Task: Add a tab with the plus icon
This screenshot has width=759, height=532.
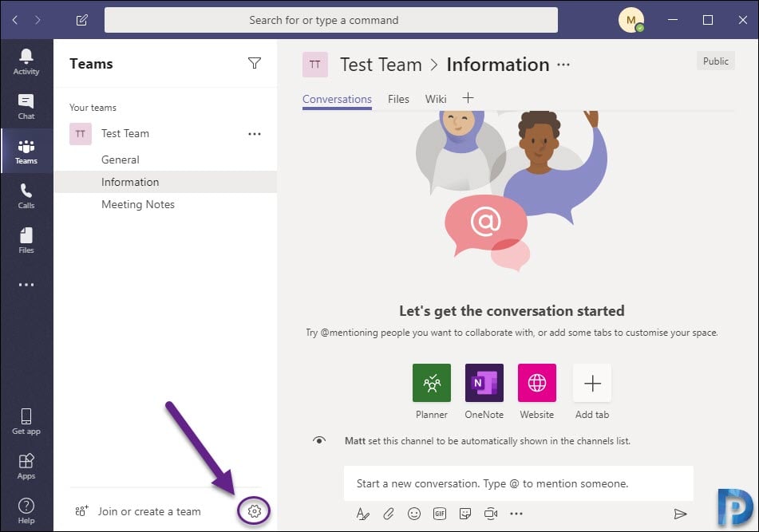Action: 468,98
